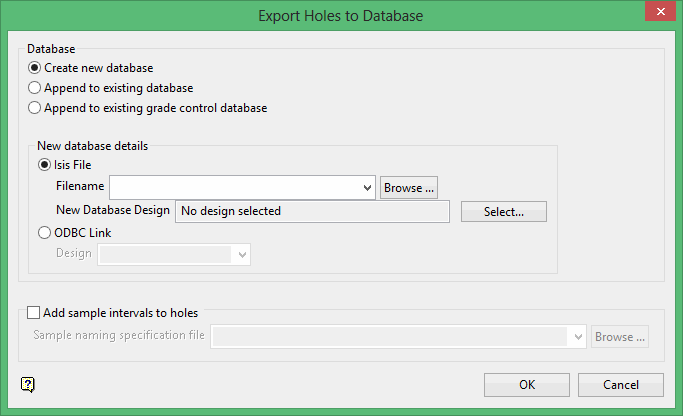Close the dialog with the red X

656,14
